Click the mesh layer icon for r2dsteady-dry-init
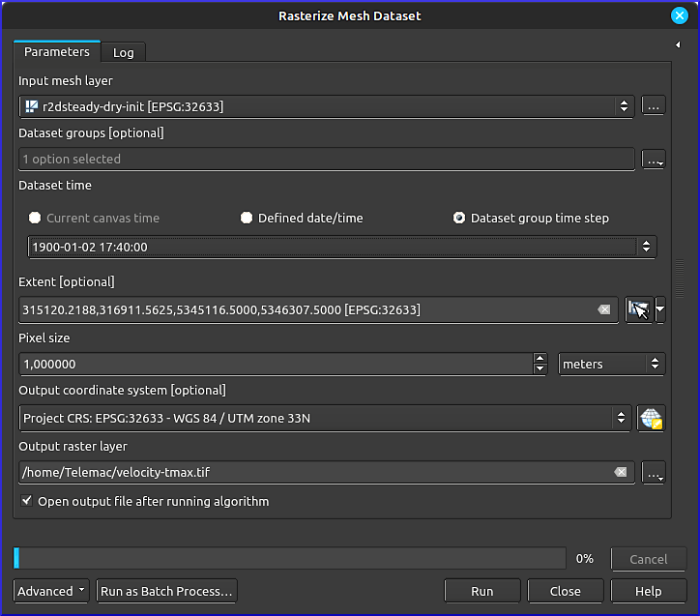 (x=31, y=106)
